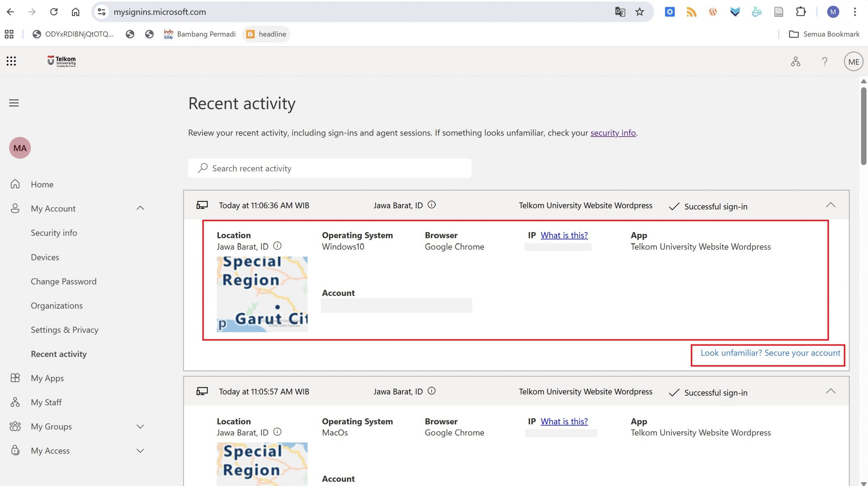Reload the page with the refresh icon

pos(54,12)
